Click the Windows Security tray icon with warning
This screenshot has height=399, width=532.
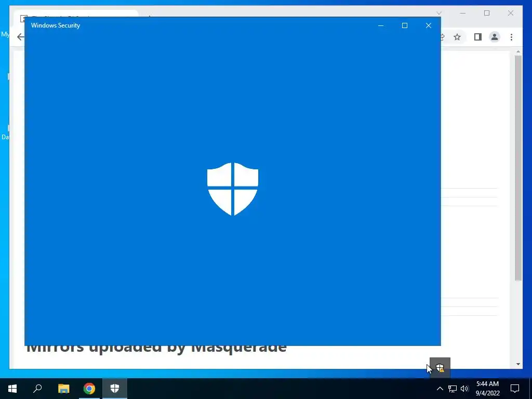(440, 367)
